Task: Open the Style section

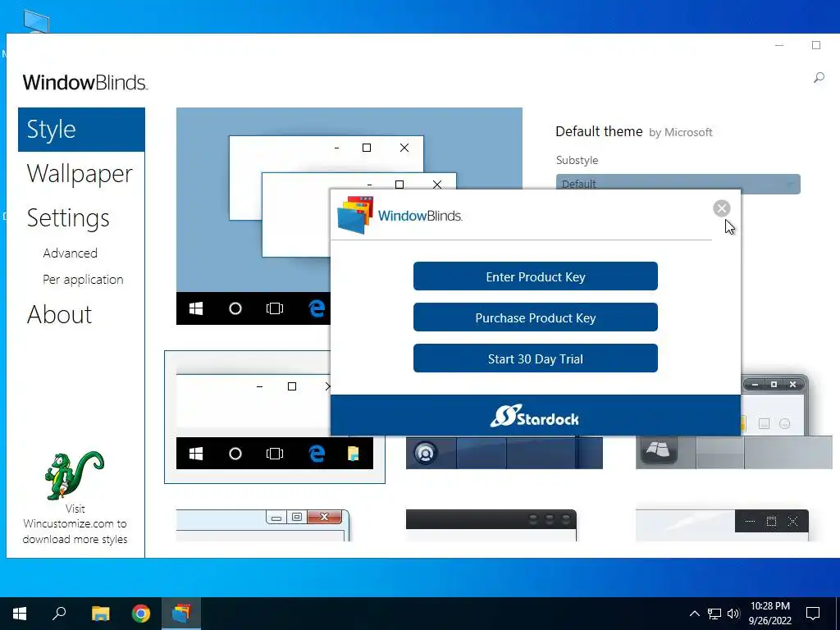Action: pos(81,130)
